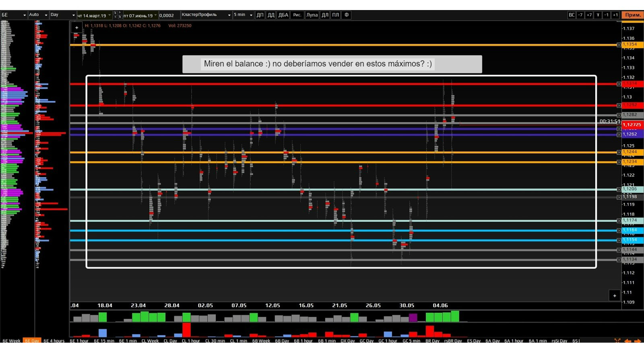Activate the Лупа magnifier tool
The image size is (644, 343).
pos(312,15)
